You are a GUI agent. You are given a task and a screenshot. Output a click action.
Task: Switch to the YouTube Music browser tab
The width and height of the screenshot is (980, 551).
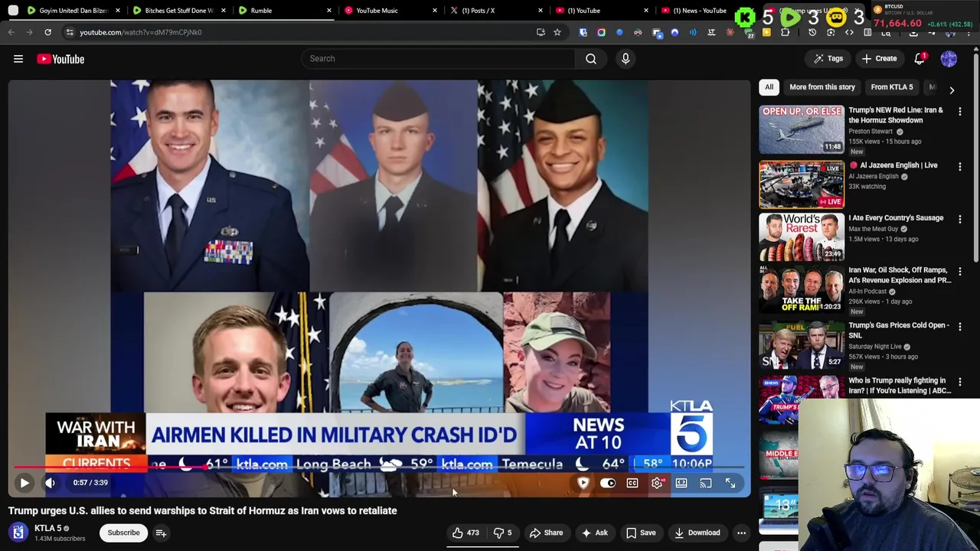pos(390,11)
